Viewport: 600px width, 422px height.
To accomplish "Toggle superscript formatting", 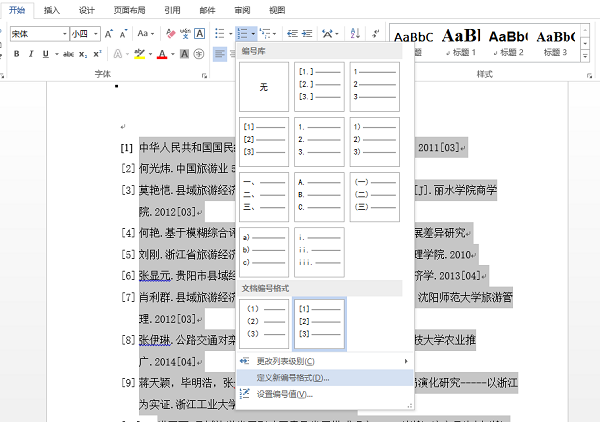I will point(97,54).
